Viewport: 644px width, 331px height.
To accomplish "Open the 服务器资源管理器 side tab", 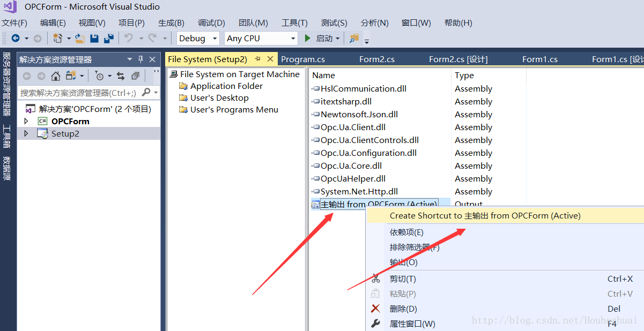I will point(7,84).
